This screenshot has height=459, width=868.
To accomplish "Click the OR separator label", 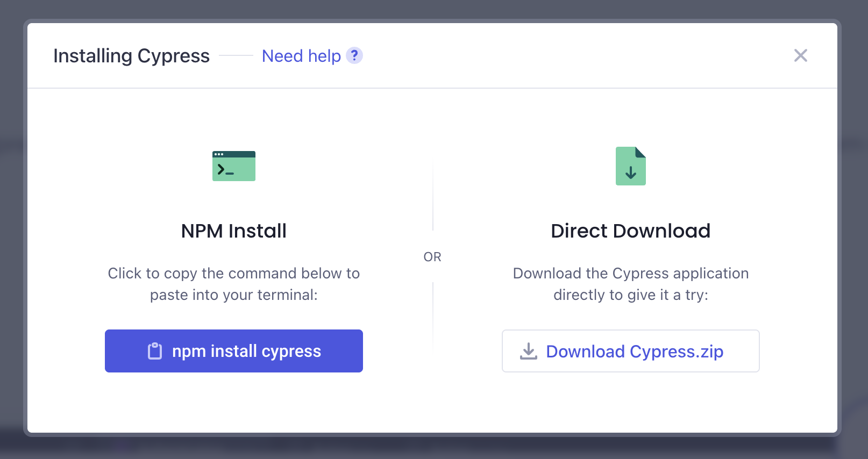I will (x=432, y=257).
